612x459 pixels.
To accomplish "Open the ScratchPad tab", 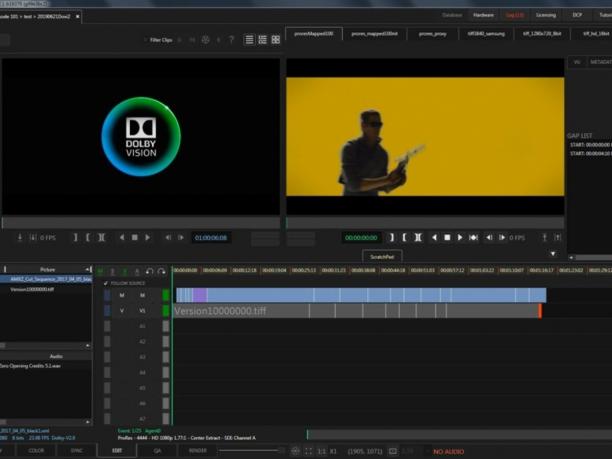I will (382, 256).
